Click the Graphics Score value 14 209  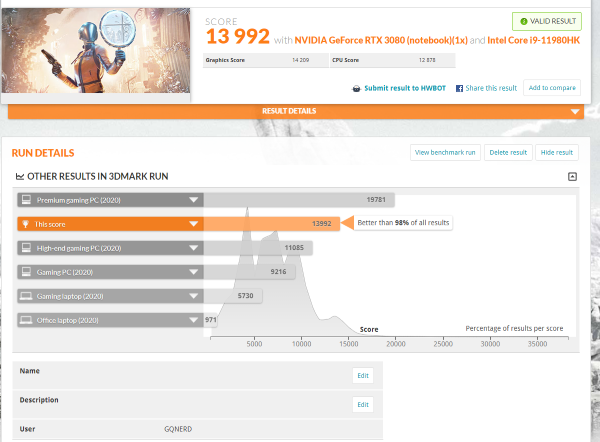click(x=300, y=60)
